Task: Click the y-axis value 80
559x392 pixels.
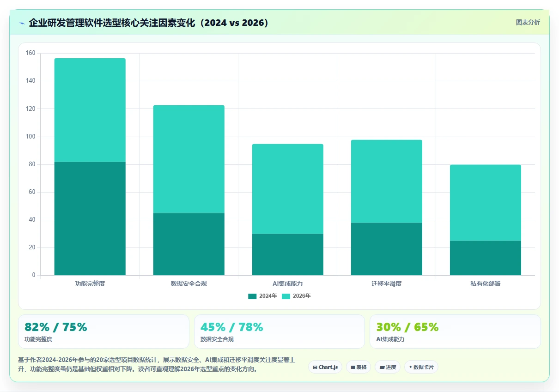Action: pos(32,164)
